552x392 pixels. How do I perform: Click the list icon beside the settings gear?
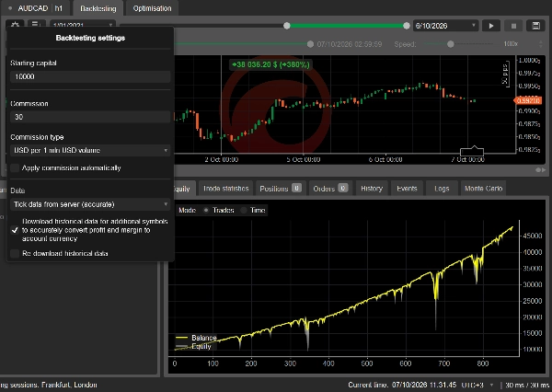coord(36,24)
